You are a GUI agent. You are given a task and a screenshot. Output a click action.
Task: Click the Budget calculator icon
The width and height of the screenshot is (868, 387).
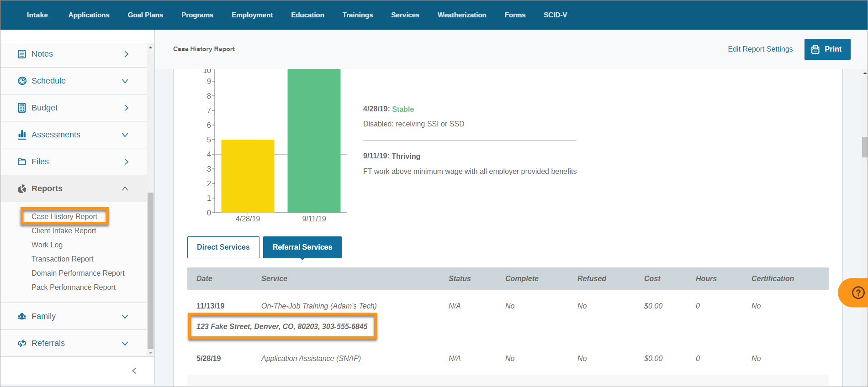tap(21, 108)
